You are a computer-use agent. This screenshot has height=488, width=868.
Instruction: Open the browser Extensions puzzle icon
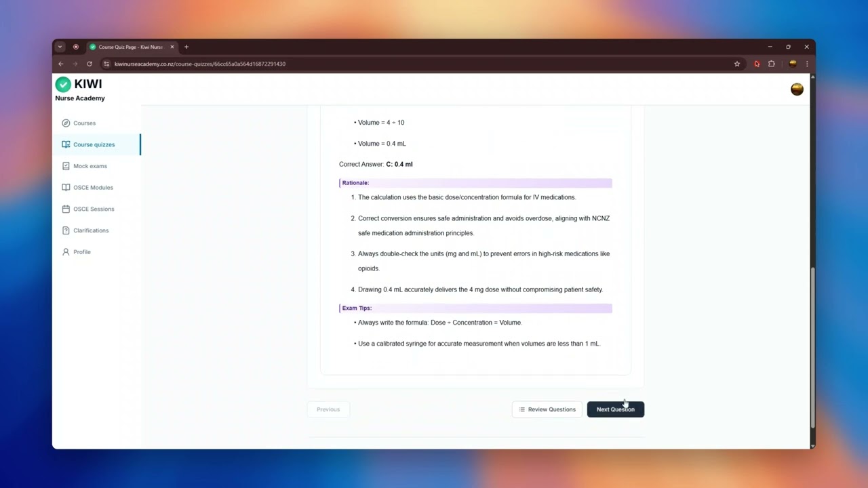click(x=772, y=64)
